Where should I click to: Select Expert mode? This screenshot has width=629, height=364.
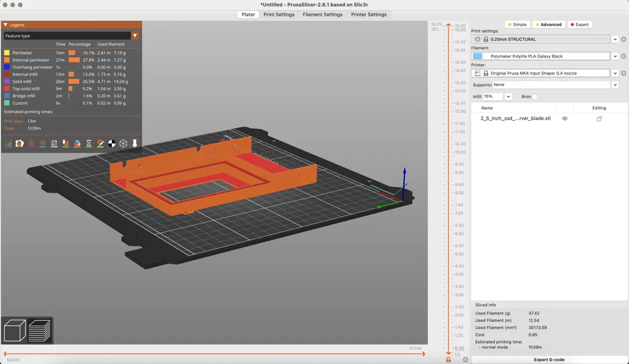[579, 24]
